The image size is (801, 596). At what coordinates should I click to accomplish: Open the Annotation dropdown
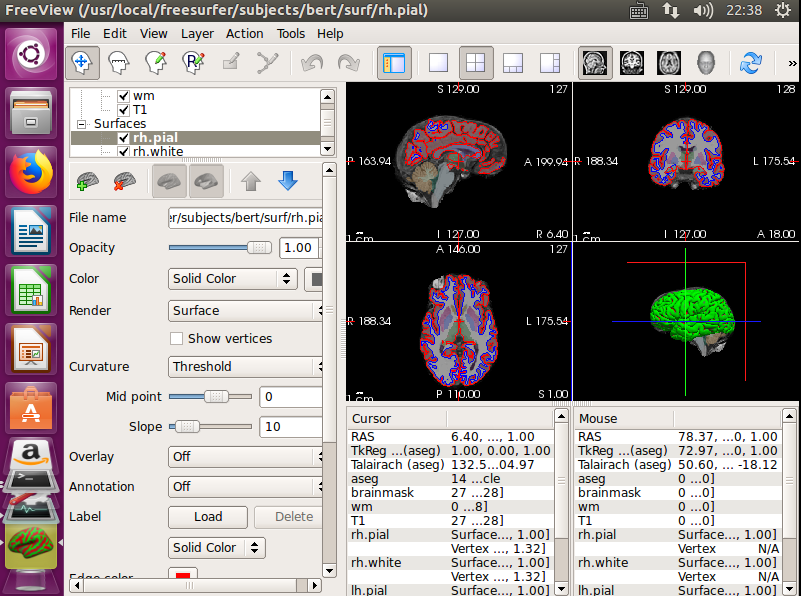245,487
